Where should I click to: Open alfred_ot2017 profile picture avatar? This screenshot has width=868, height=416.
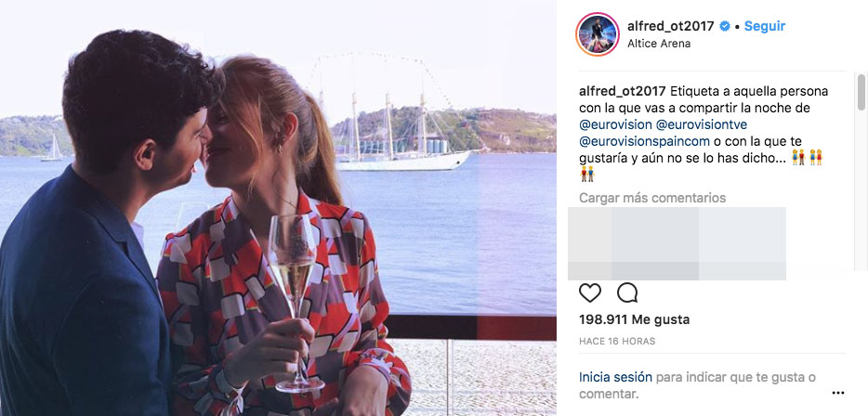pyautogui.click(x=598, y=34)
